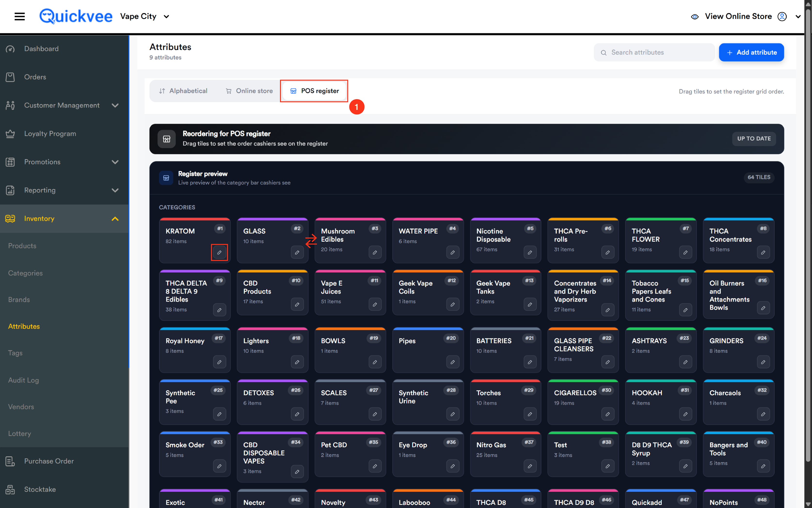Image resolution: width=812 pixels, height=508 pixels.
Task: Select the POS register tab
Action: [315, 91]
